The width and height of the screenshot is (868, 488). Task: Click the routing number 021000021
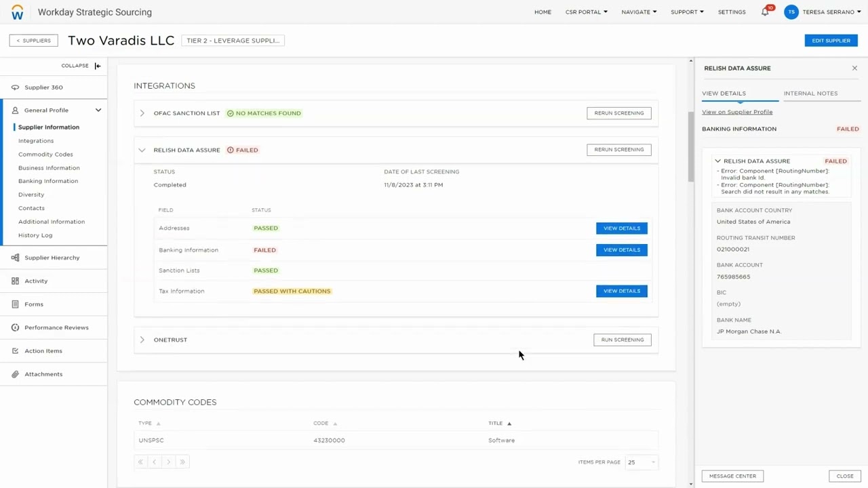tap(733, 249)
